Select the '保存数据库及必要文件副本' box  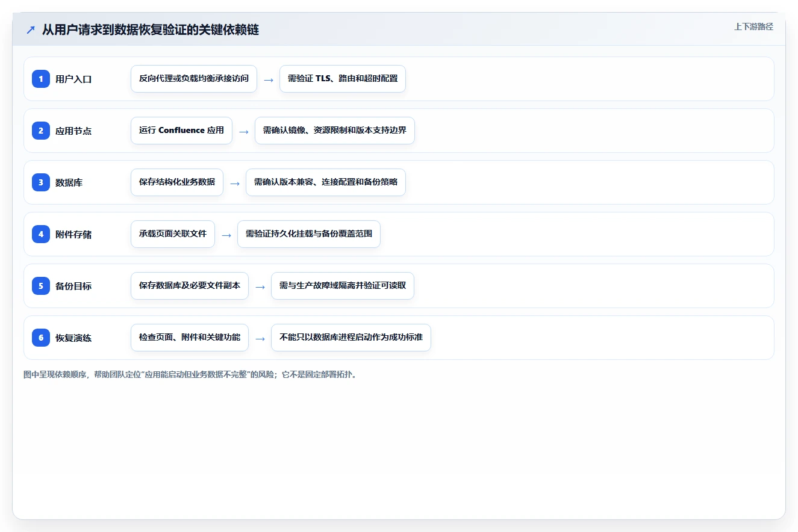pyautogui.click(x=190, y=286)
